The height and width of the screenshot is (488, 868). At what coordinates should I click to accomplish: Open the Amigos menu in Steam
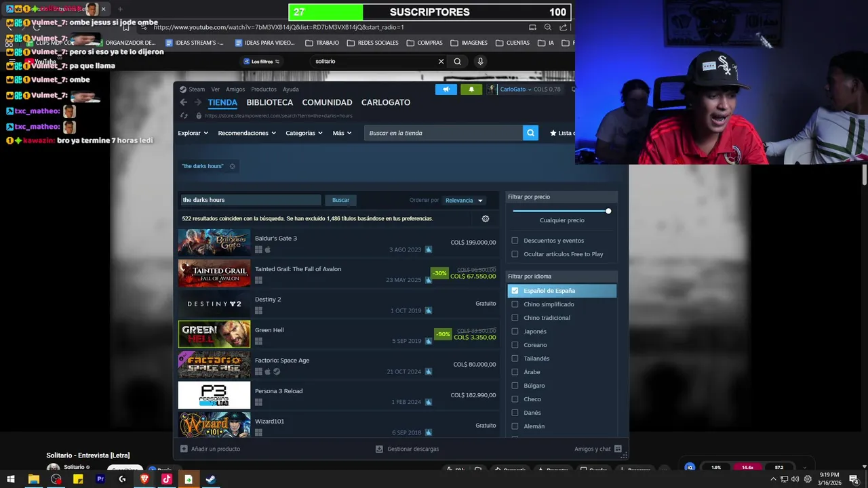pos(235,89)
